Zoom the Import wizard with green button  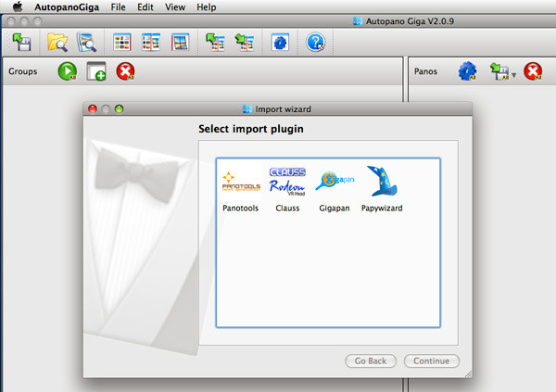tap(120, 109)
